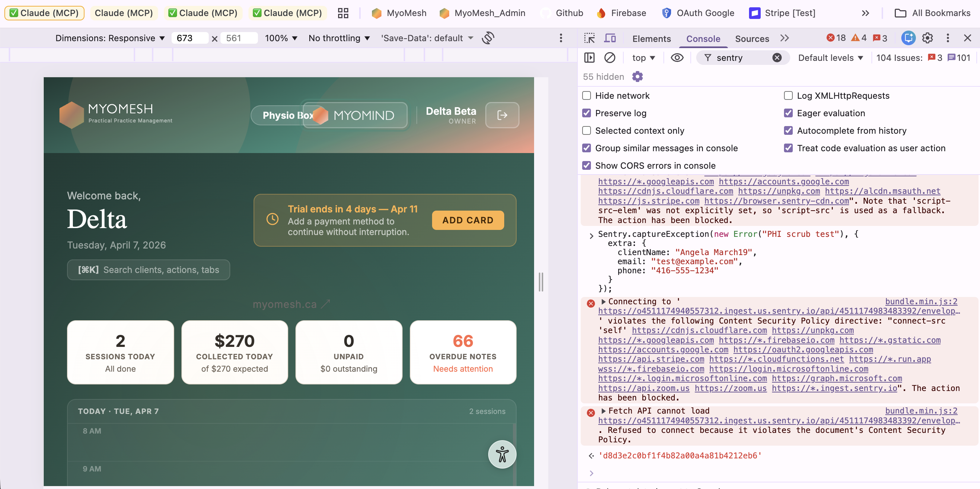
Task: Click the viewport width field 673
Action: 189,38
